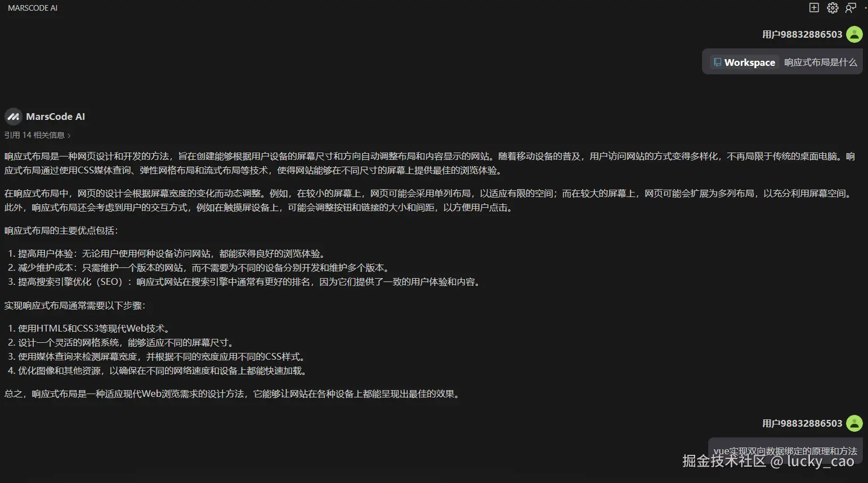Viewport: 868px width, 483px height.
Task: Click the top user profile avatar
Action: pos(854,34)
